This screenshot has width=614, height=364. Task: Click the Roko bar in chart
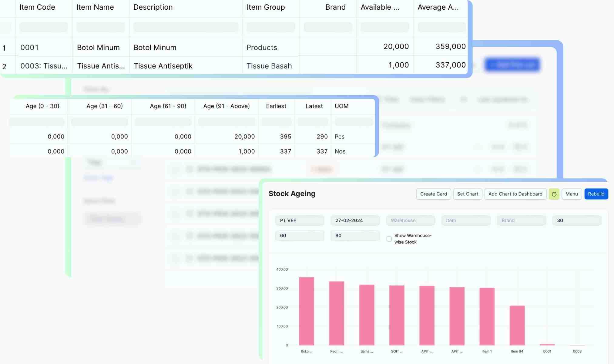pyautogui.click(x=306, y=311)
